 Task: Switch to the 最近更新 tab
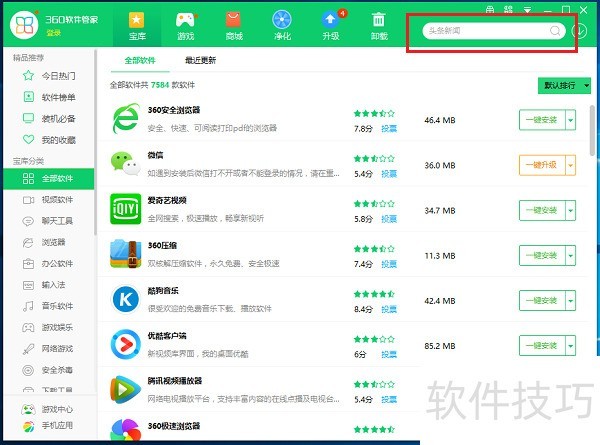[200, 60]
